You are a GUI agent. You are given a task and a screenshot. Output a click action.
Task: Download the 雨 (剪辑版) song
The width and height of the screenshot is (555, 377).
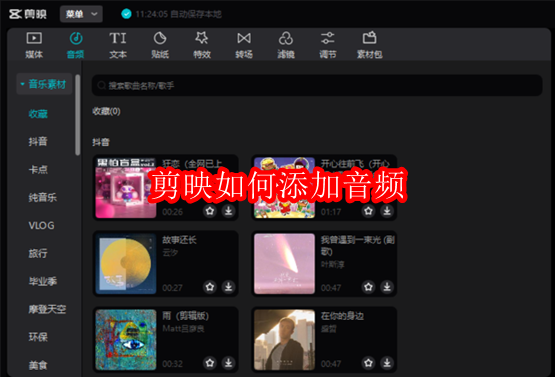coord(229,363)
